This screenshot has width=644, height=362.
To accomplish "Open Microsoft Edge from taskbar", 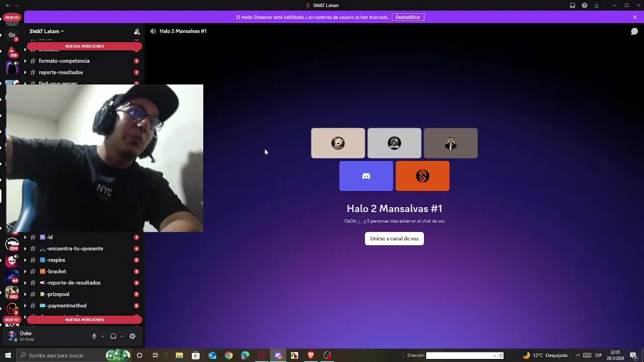I will pos(245,355).
